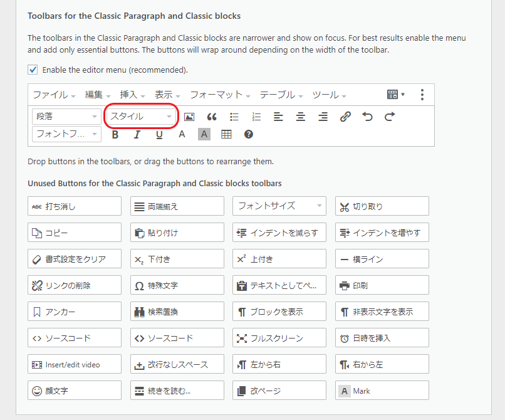Image resolution: width=505 pixels, height=420 pixels.
Task: Click the blockquote icon in toolbar
Action: pyautogui.click(x=212, y=117)
